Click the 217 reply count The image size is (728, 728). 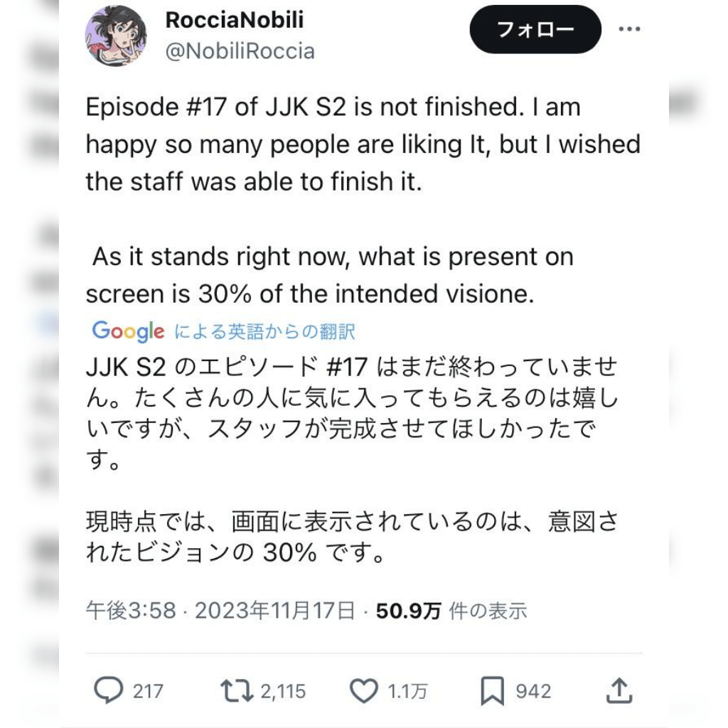point(147,691)
